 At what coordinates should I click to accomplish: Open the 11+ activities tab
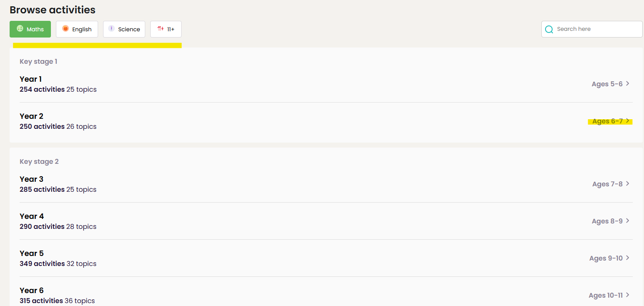coord(166,29)
